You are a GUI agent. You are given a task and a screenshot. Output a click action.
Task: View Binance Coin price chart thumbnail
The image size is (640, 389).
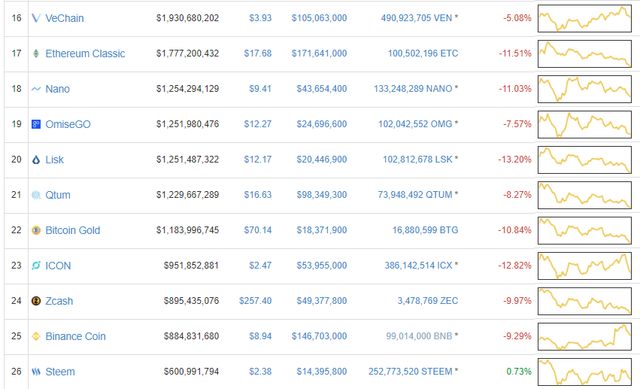point(584,337)
